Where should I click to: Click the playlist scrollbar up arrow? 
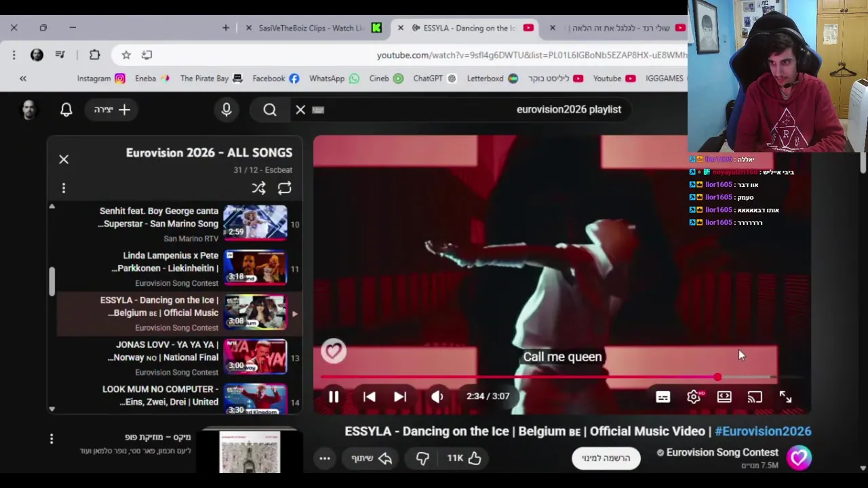point(52,207)
